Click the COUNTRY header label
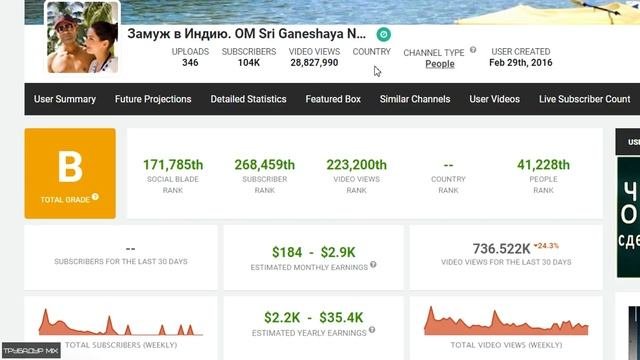 371,52
